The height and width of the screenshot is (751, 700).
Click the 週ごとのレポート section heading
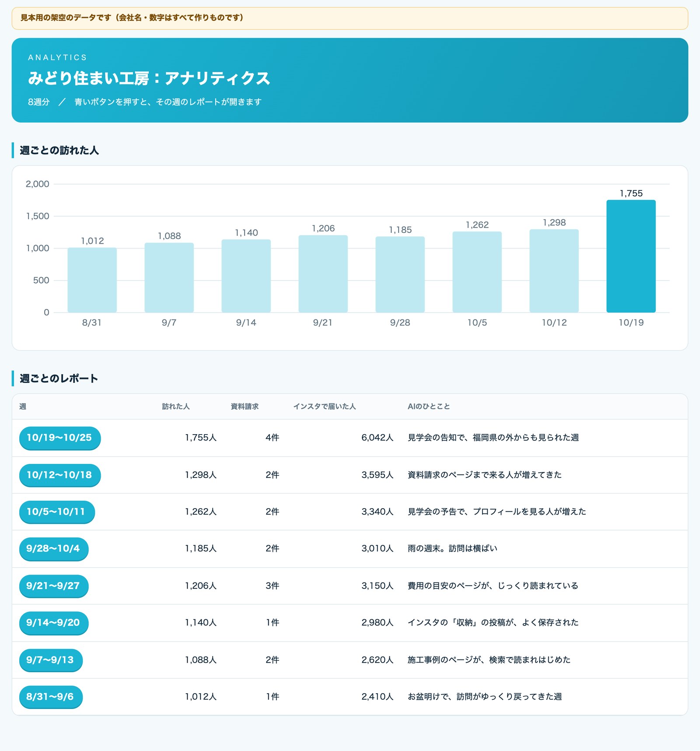coord(59,379)
